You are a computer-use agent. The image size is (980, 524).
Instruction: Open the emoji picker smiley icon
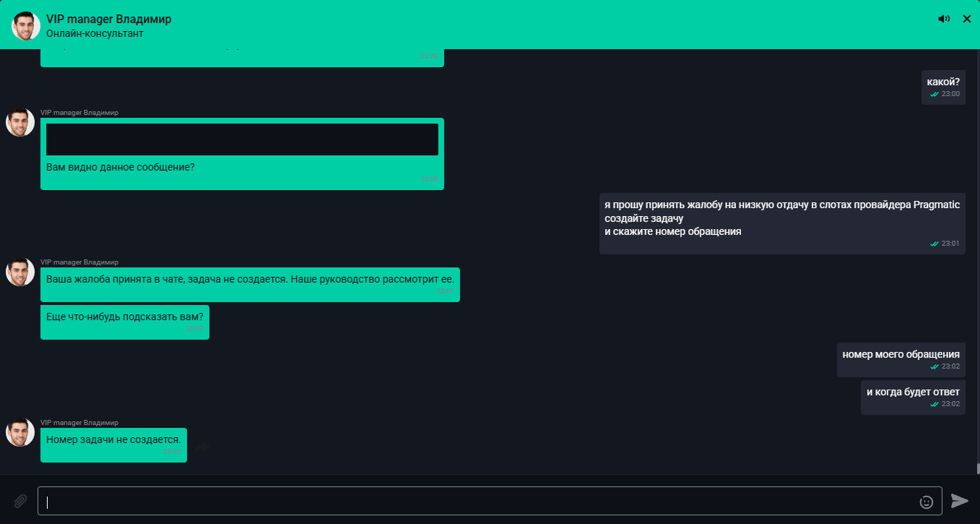point(926,502)
